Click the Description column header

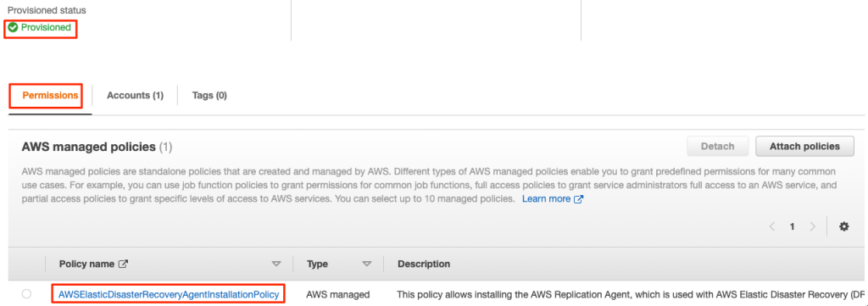pos(424,264)
